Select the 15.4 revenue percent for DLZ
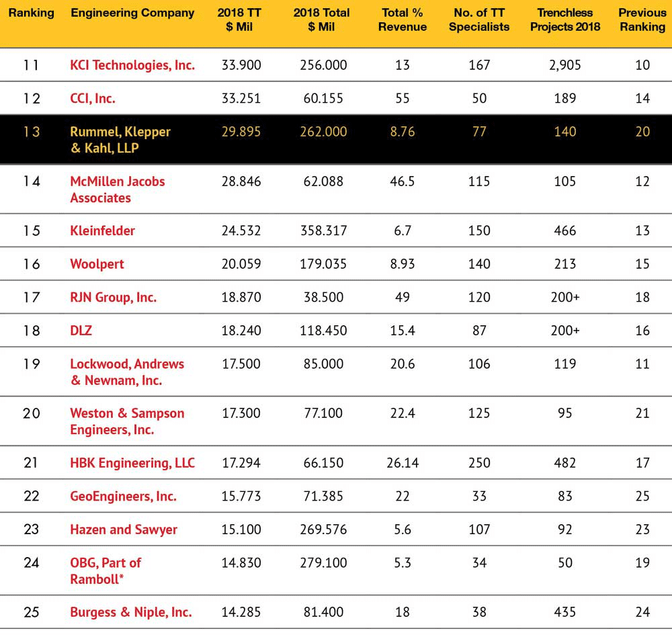This screenshot has width=672, height=639. coord(403,331)
